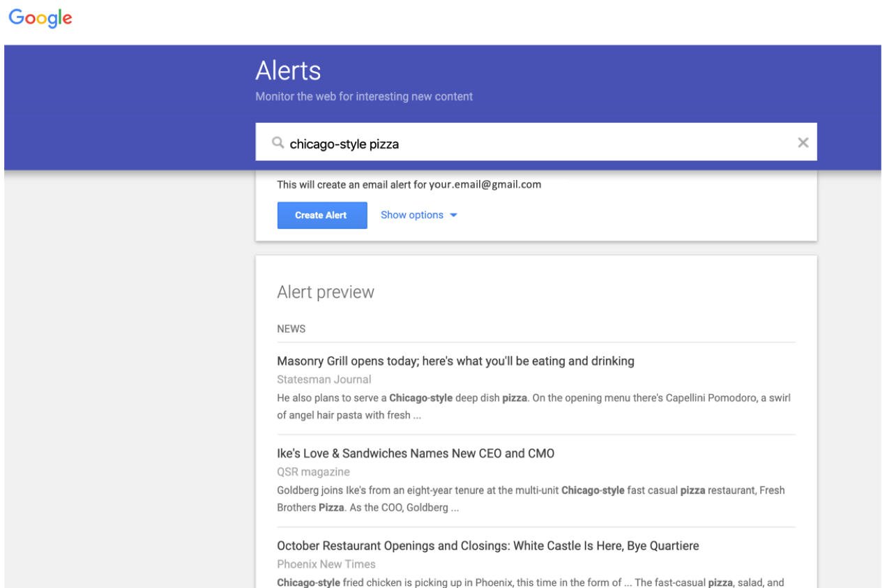
Task: Select the NEWS section label
Action: 291,329
